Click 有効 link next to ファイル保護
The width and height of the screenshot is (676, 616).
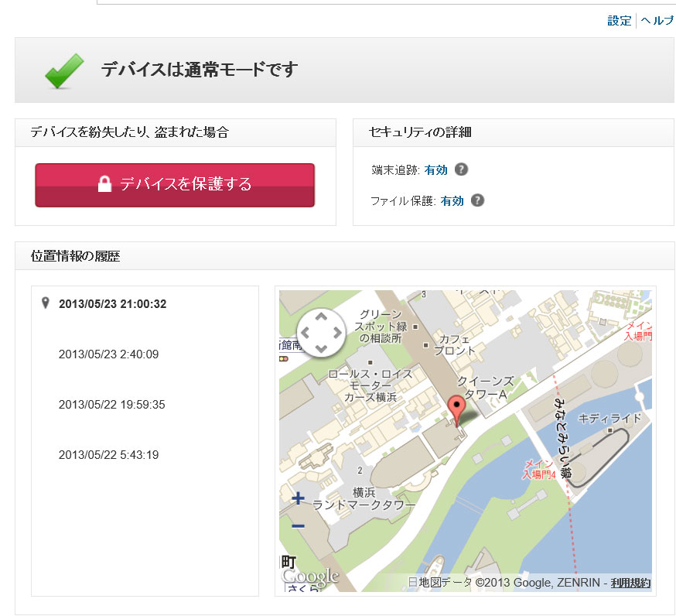click(452, 201)
